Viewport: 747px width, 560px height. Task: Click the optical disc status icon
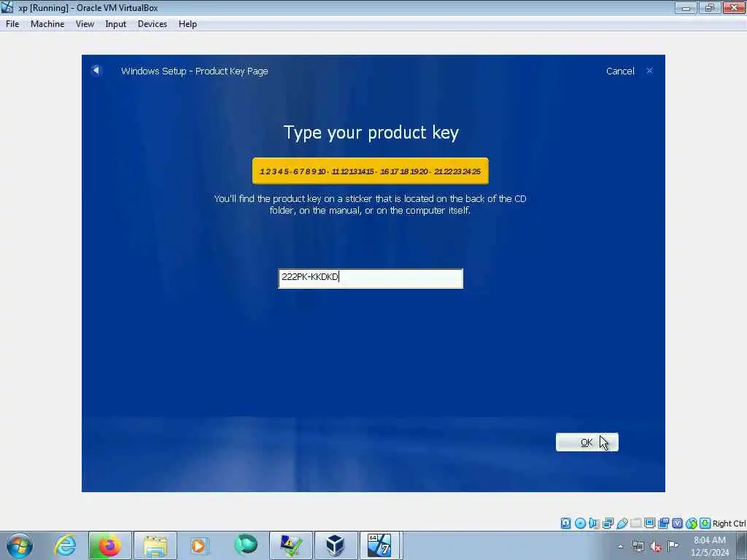coord(580,524)
